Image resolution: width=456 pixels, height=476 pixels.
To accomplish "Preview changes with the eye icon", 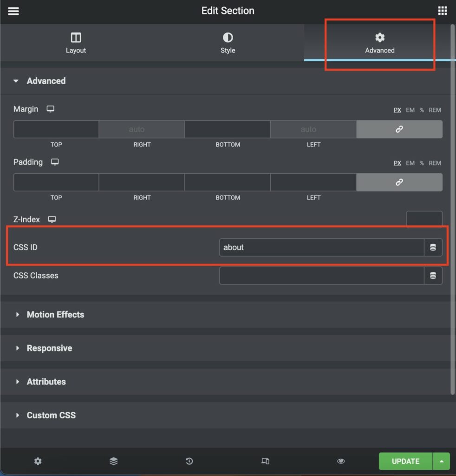I will tap(341, 461).
